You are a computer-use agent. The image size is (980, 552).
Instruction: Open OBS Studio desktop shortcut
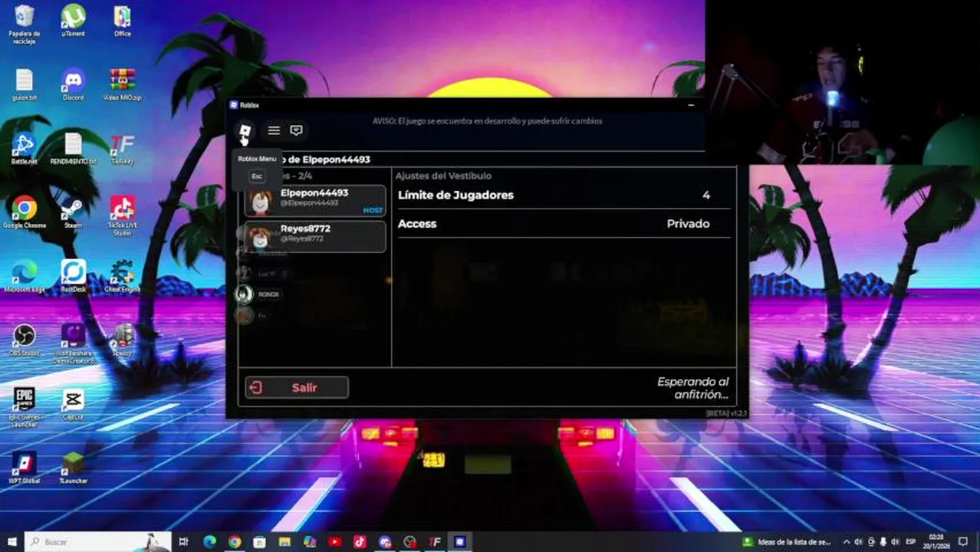pos(24,340)
